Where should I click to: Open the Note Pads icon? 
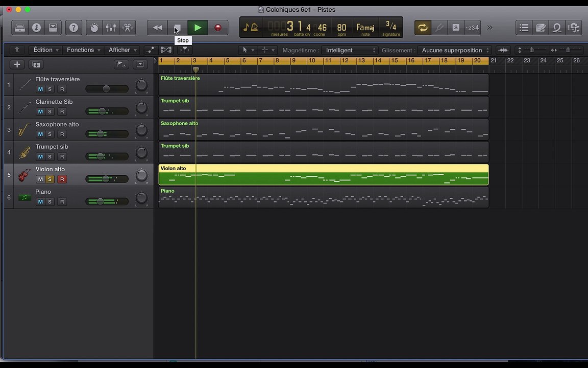pos(541,28)
